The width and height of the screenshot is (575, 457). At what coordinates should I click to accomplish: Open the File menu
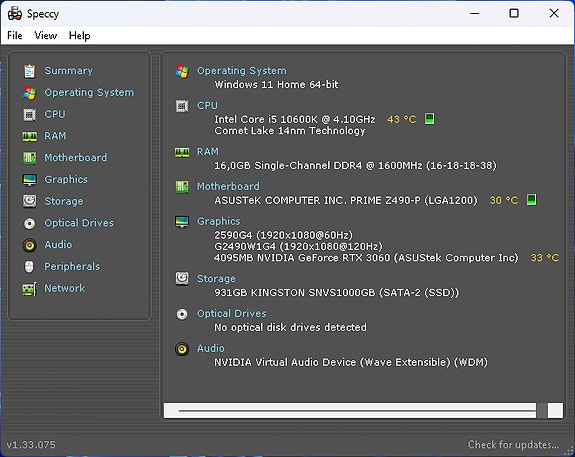15,36
